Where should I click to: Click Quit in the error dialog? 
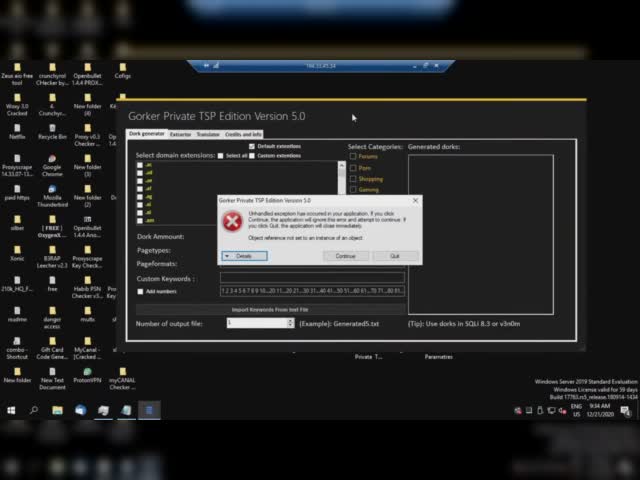(x=395, y=256)
